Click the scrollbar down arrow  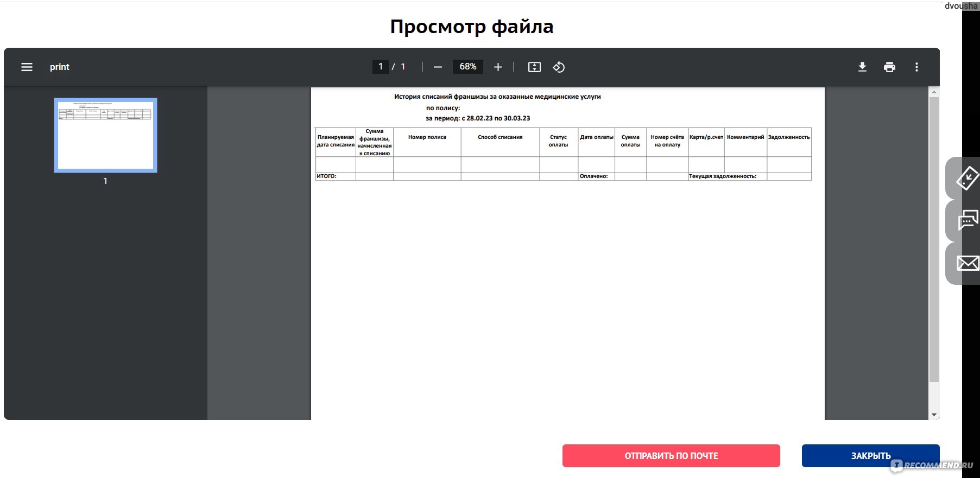click(x=934, y=415)
